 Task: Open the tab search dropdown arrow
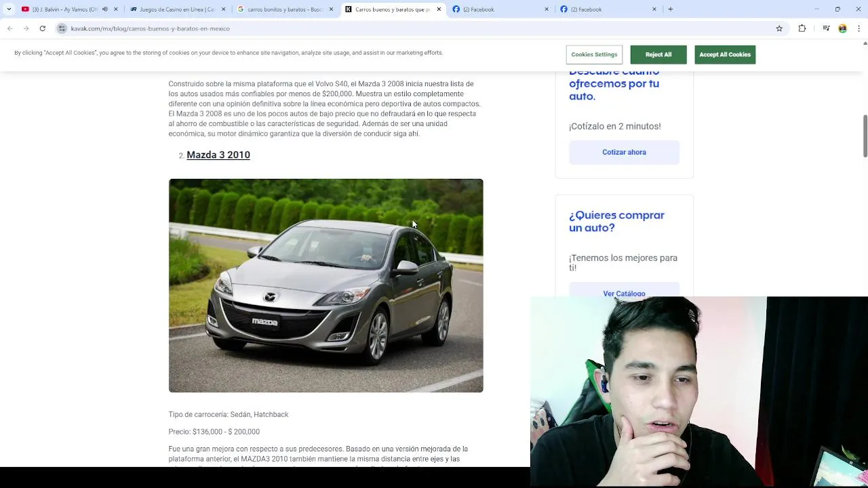pyautogui.click(x=8, y=9)
